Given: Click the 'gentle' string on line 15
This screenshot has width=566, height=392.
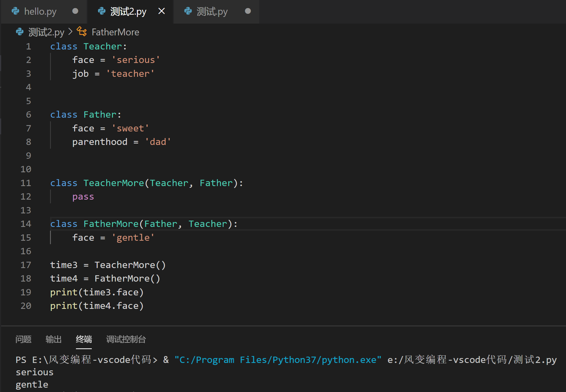Looking at the screenshot, I should click(x=133, y=238).
